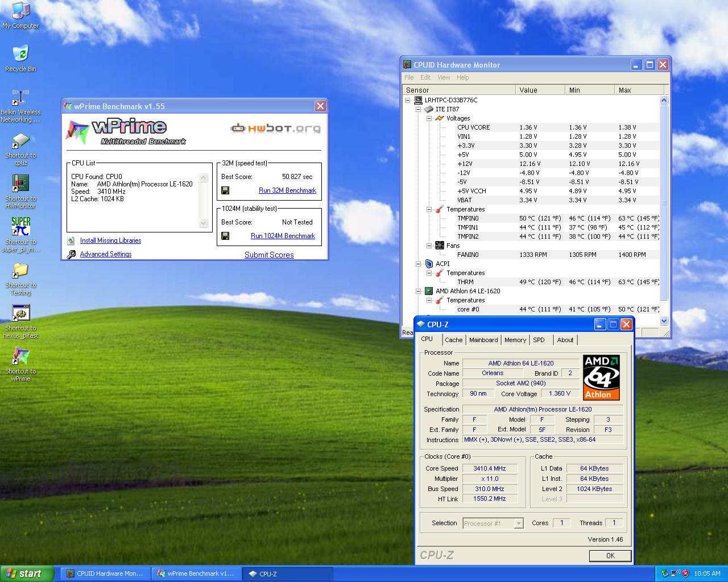This screenshot has height=582, width=728.
Task: Open the File menu in Hardware Monitor
Action: 409,77
